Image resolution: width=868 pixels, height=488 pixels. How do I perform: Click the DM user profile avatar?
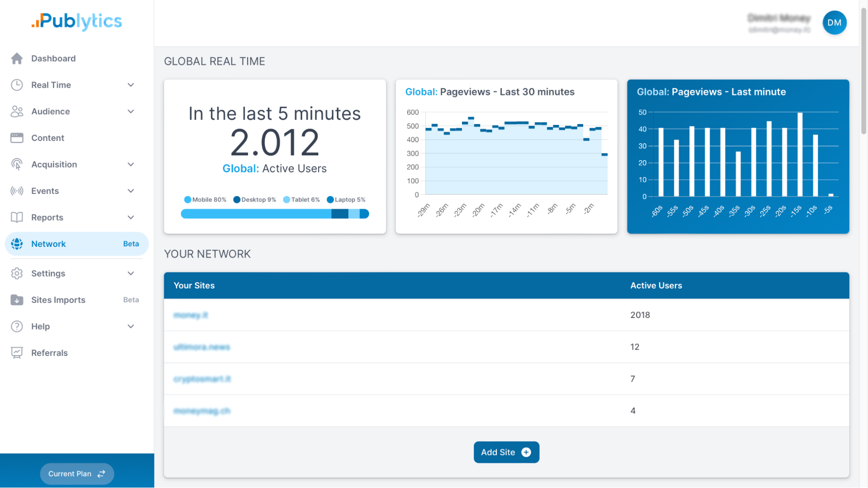coord(834,22)
